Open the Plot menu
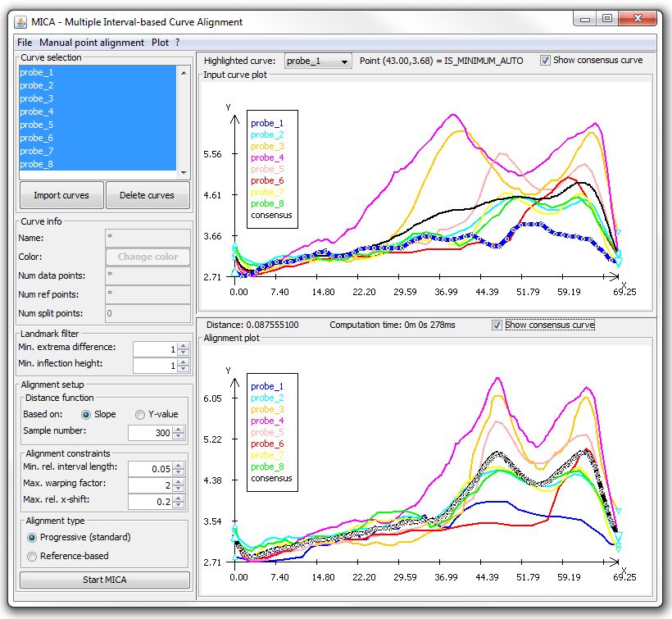672x619 pixels. tap(160, 43)
